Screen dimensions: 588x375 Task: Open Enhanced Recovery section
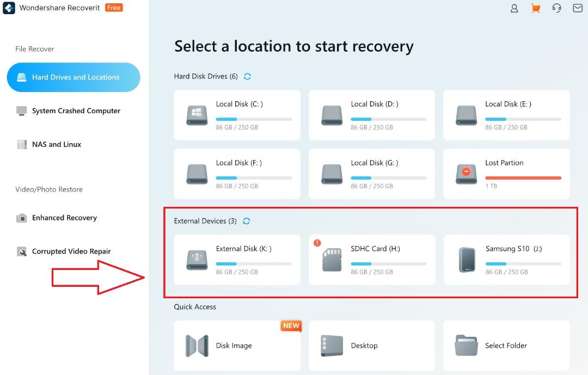[64, 218]
